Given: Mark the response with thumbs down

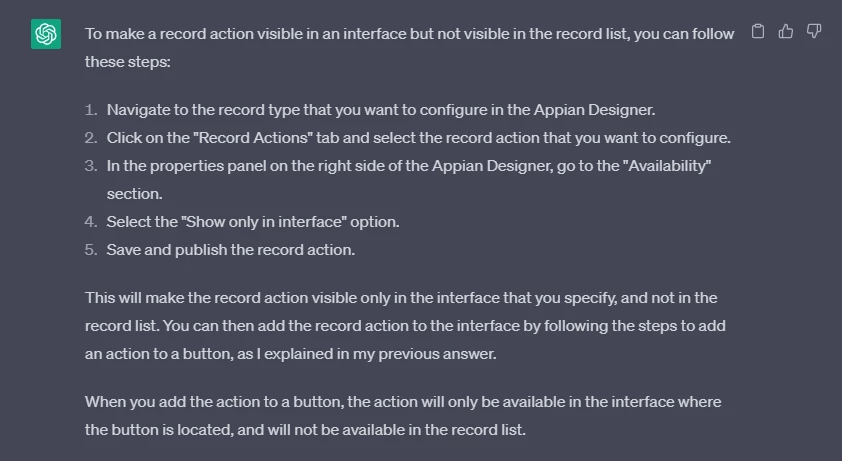Looking at the screenshot, I should click(x=814, y=32).
